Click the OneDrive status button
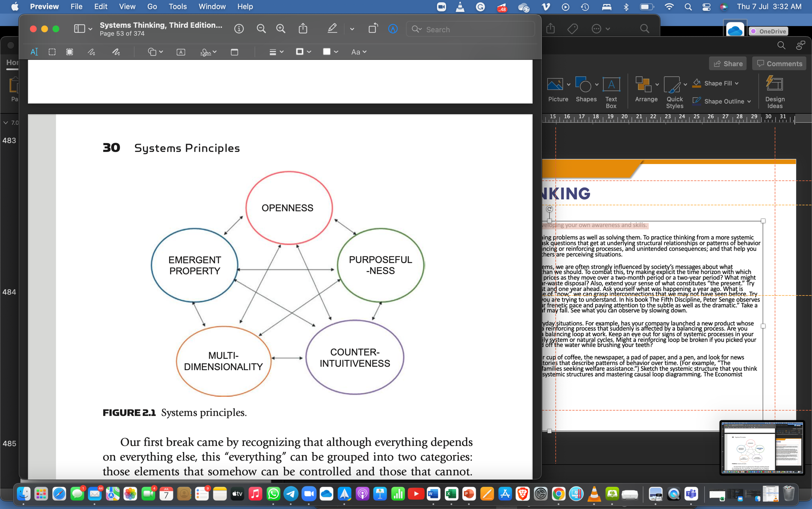This screenshot has width=812, height=509. click(x=768, y=31)
